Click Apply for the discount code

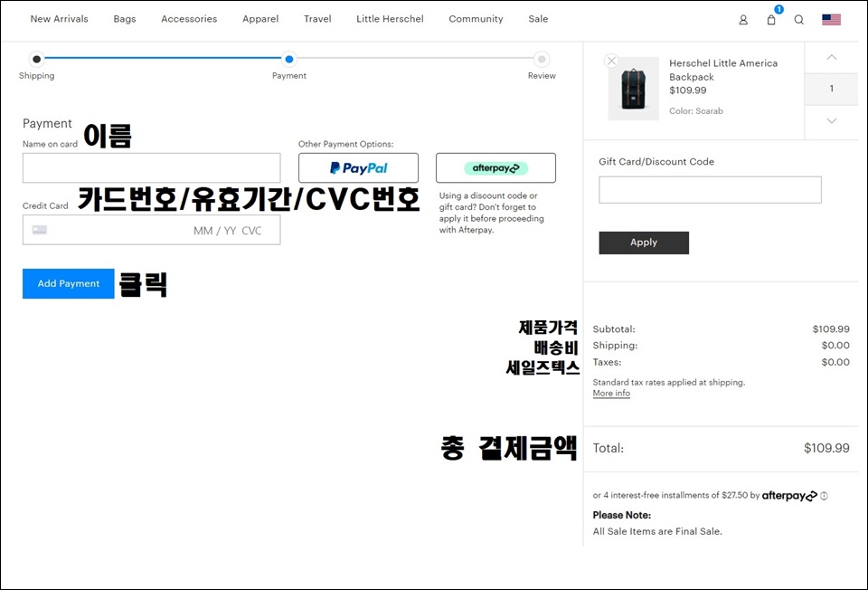pos(644,243)
